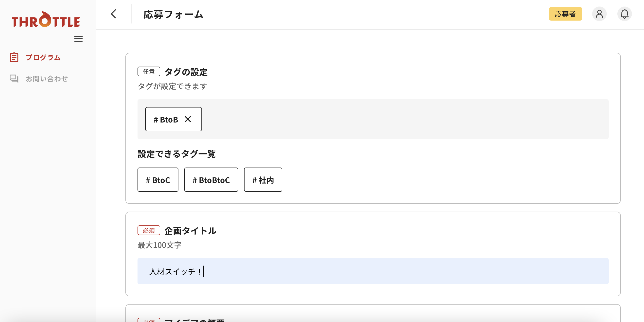
Task: Click the 最大100文字 hint text
Action: pos(160,245)
